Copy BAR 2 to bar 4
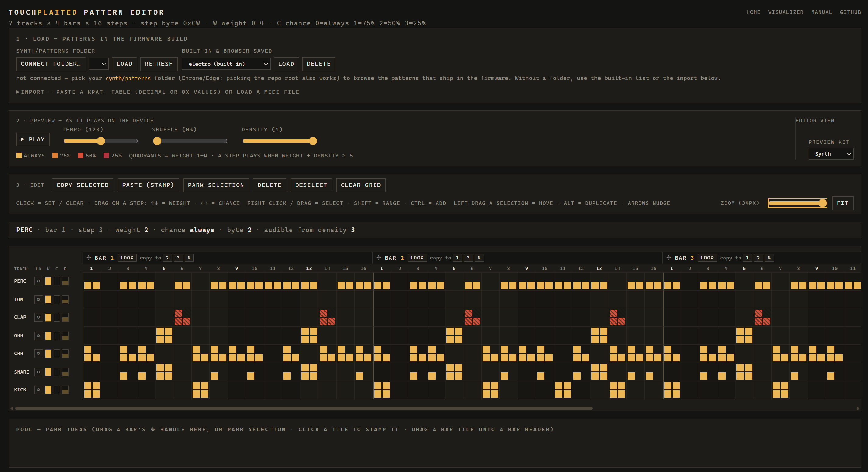Viewport: 868px width, 472px height. tap(479, 258)
